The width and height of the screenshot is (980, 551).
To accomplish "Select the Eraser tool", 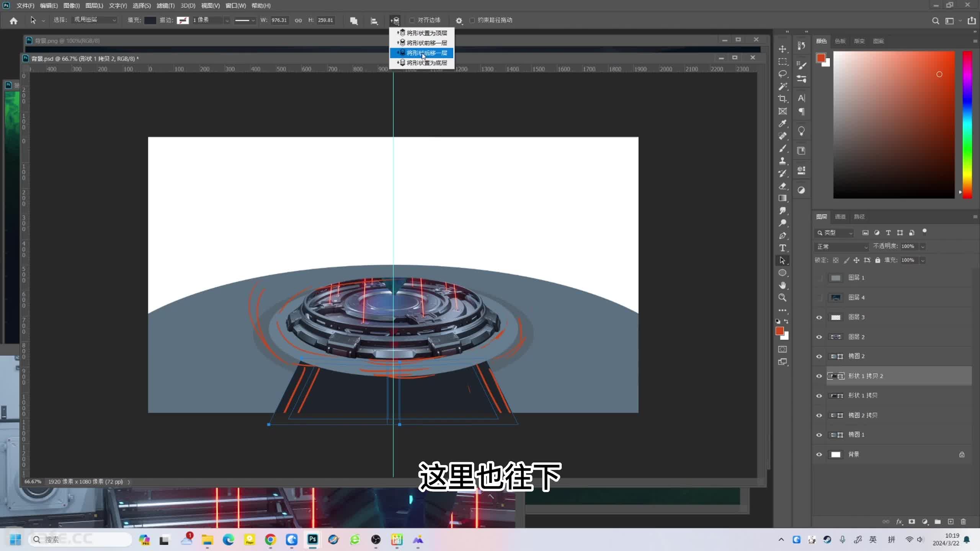I will click(782, 186).
